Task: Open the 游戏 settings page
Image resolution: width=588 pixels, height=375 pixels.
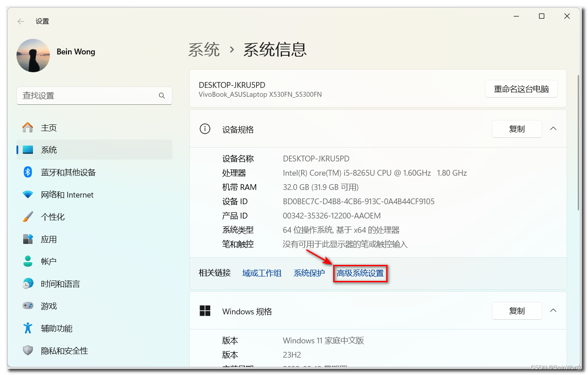Action: (x=94, y=306)
